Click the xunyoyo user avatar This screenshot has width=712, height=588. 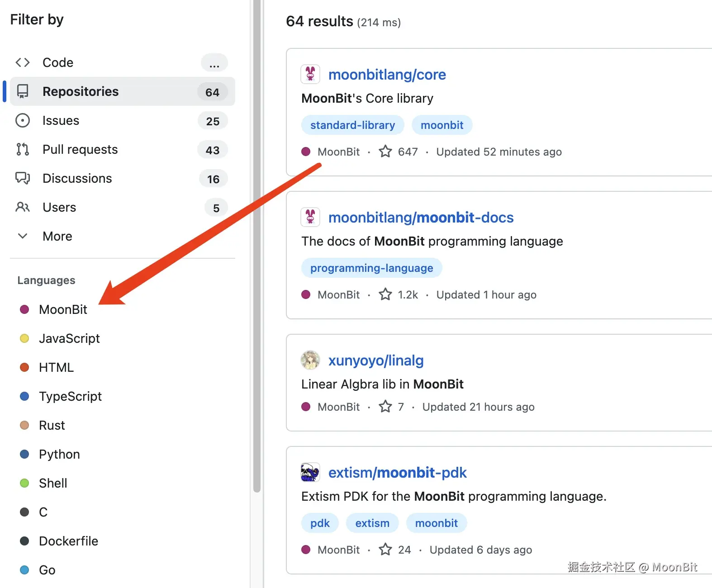[x=310, y=360]
